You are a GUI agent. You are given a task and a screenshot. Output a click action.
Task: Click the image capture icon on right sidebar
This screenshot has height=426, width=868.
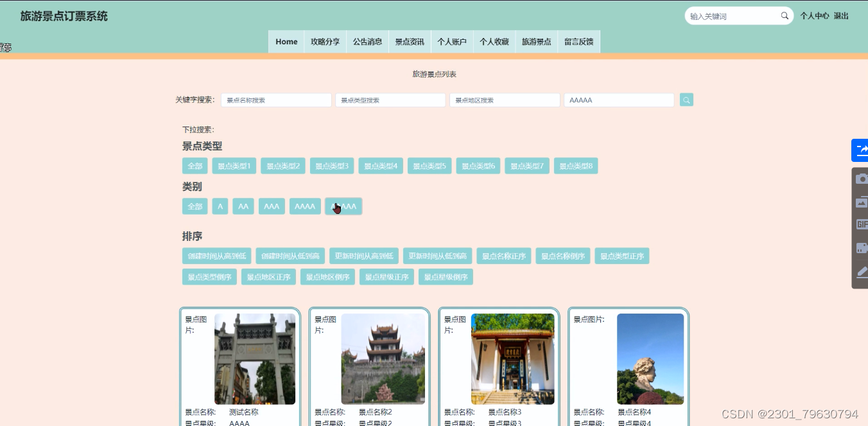click(862, 202)
